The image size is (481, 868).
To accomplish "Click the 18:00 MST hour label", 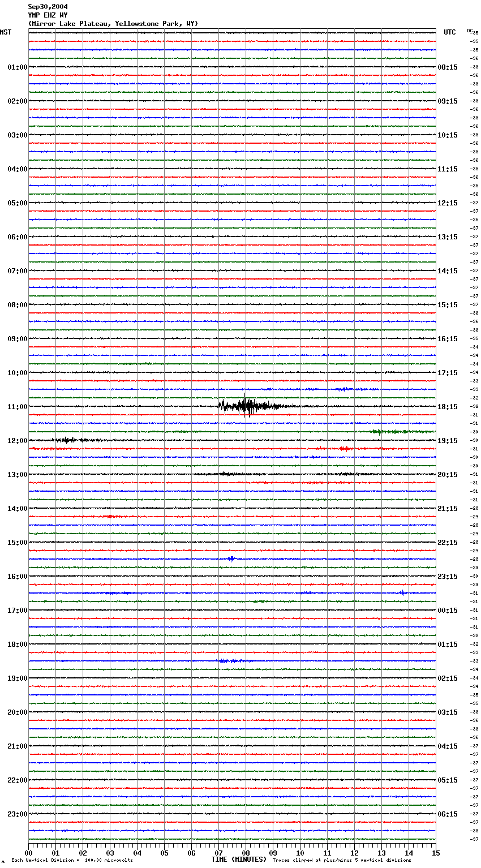I will click(17, 644).
